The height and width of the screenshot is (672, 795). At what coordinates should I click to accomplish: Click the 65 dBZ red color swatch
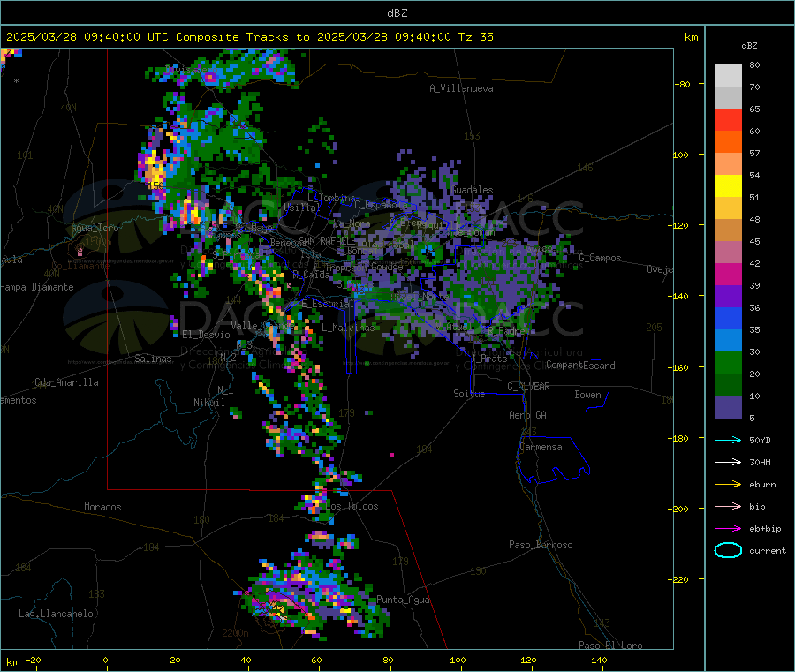click(x=728, y=119)
